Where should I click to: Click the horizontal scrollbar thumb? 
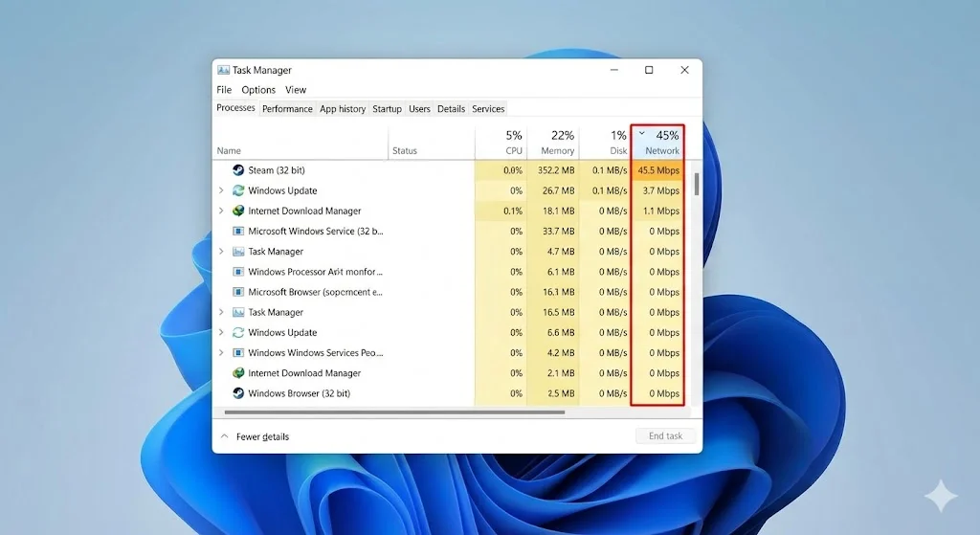coord(394,412)
